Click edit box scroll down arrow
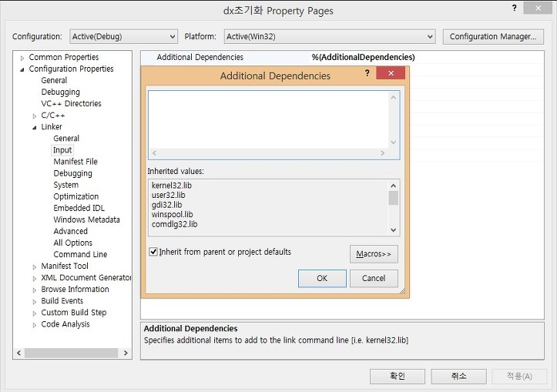This screenshot has height=392, width=557. [393, 142]
